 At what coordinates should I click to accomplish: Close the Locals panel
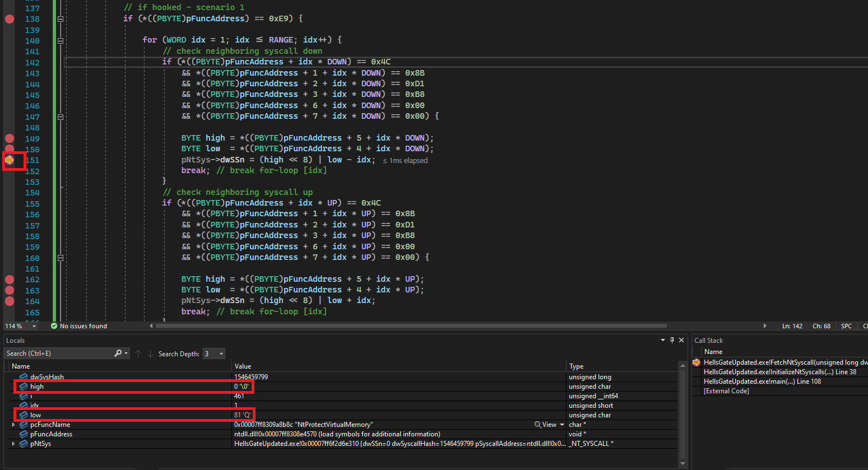(681, 340)
